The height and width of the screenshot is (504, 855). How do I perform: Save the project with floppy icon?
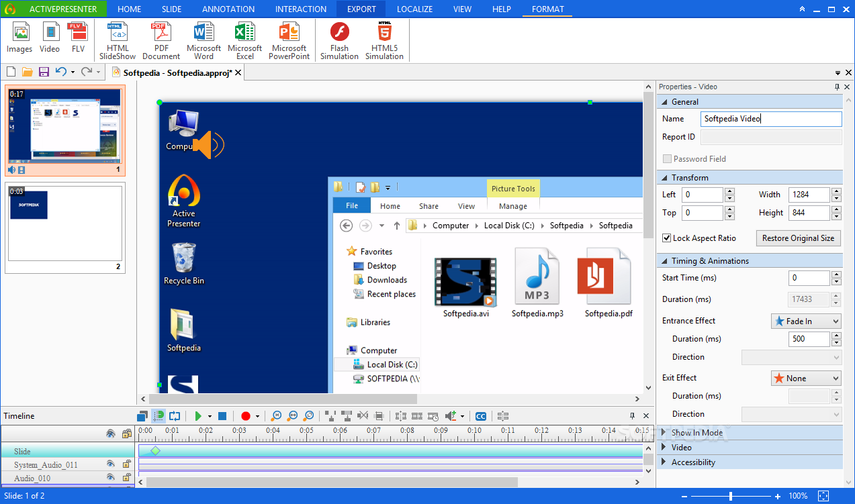click(44, 72)
